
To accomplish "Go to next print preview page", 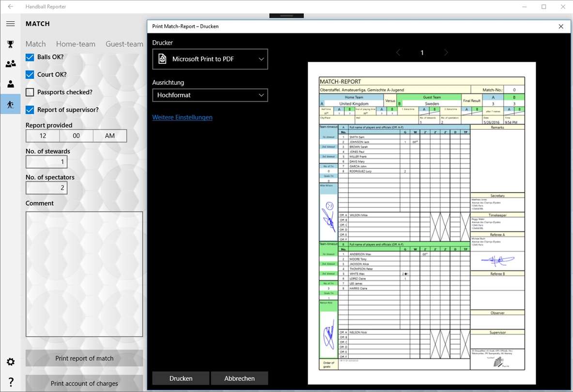I will point(446,53).
